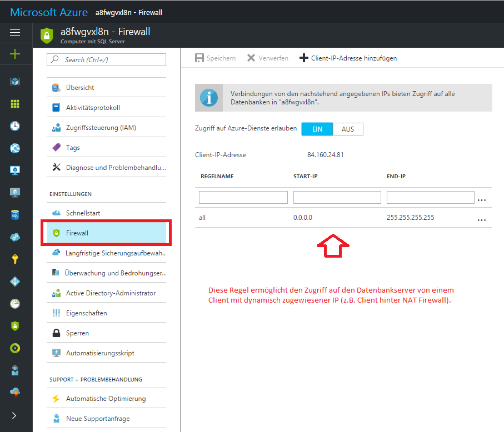Open the cloud gears sidebar icon
This screenshot has width=504, height=432.
point(15,237)
